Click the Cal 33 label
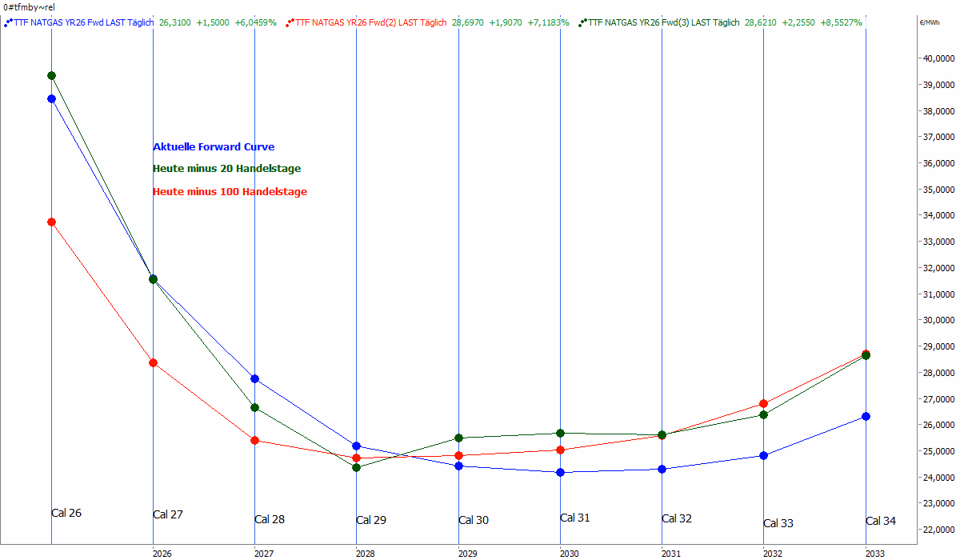The width and height of the screenshot is (960, 560). tap(778, 523)
